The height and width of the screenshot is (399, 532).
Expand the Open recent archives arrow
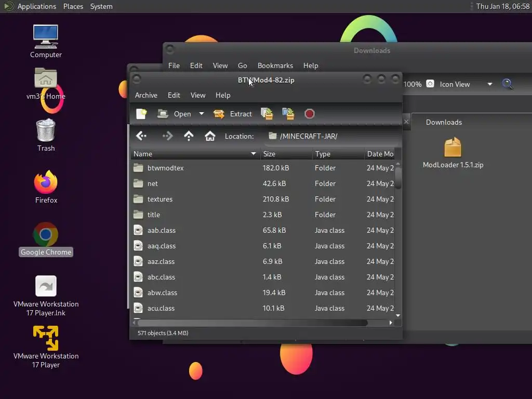(x=202, y=114)
